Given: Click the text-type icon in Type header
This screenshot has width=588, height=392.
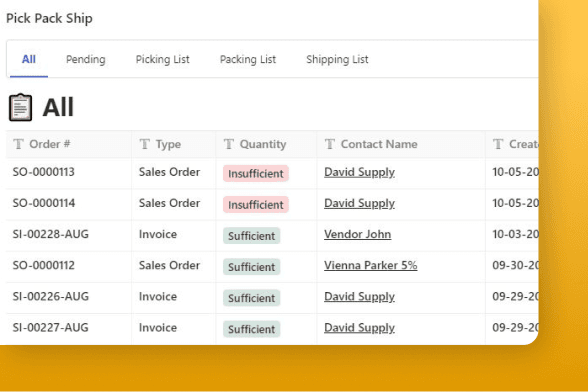Looking at the screenshot, I should click(145, 144).
